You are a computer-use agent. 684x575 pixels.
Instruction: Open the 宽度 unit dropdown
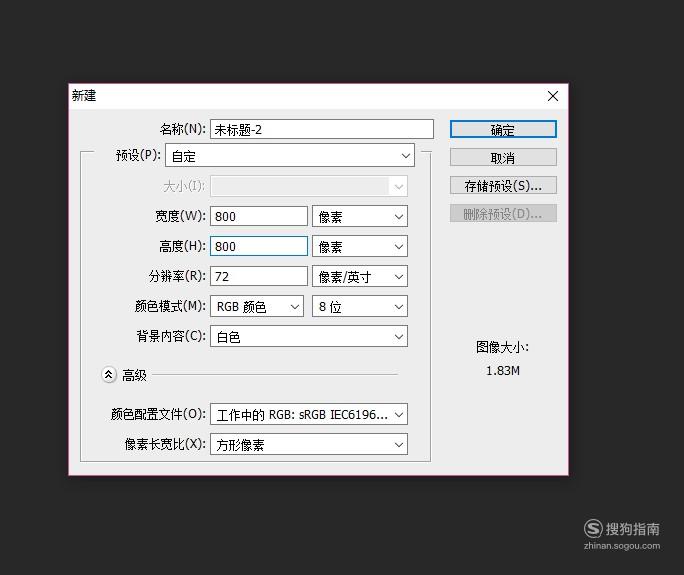pyautogui.click(x=360, y=216)
